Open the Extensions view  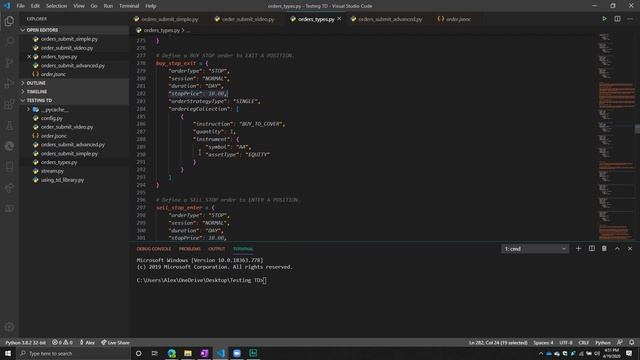pyautogui.click(x=9, y=104)
